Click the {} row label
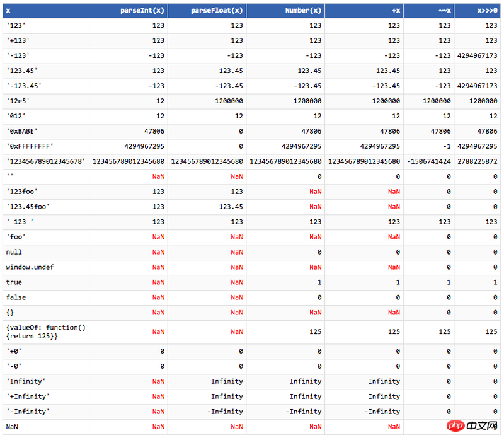The image size is (504, 438). (10, 313)
